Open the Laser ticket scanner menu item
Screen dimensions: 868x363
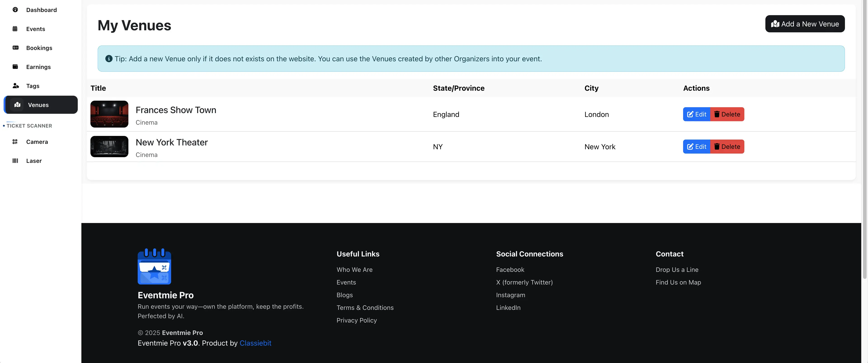tap(34, 161)
